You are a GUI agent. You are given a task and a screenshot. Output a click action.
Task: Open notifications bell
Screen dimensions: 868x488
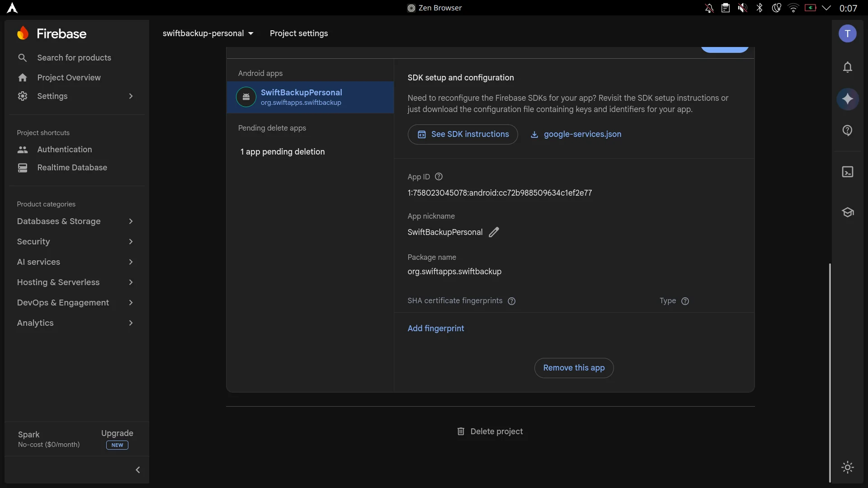point(848,67)
